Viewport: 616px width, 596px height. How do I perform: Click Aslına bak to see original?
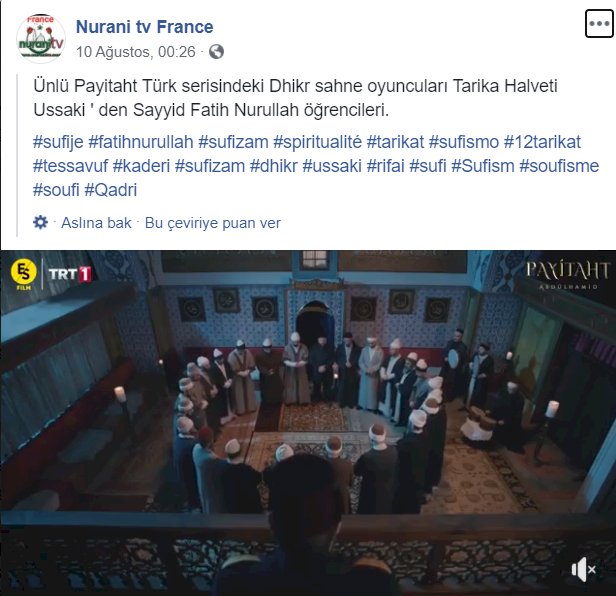[x=96, y=223]
